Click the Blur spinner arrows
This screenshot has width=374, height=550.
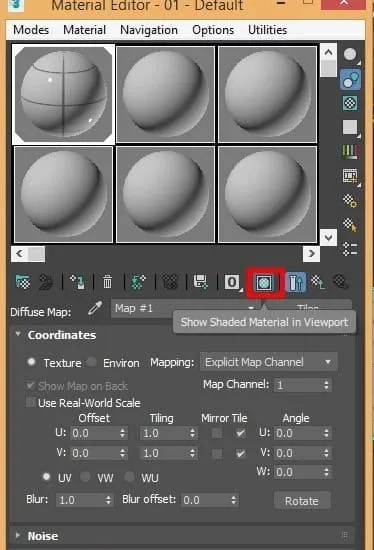[108, 499]
